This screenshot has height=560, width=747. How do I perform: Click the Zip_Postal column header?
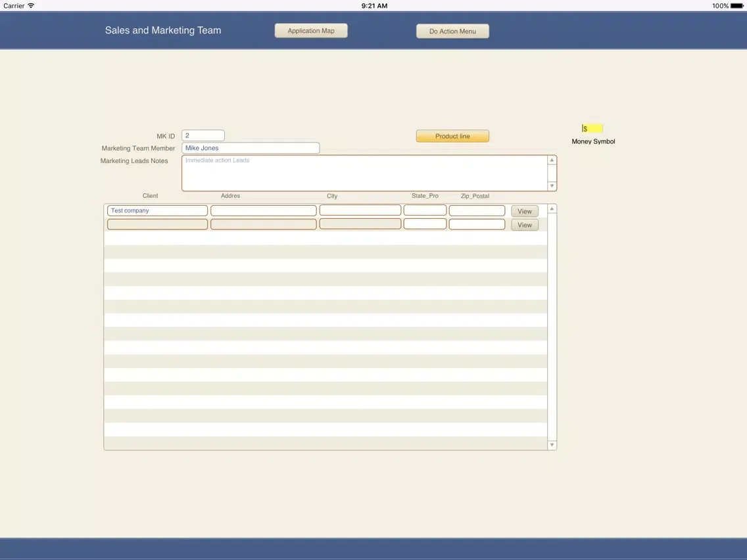coord(475,196)
